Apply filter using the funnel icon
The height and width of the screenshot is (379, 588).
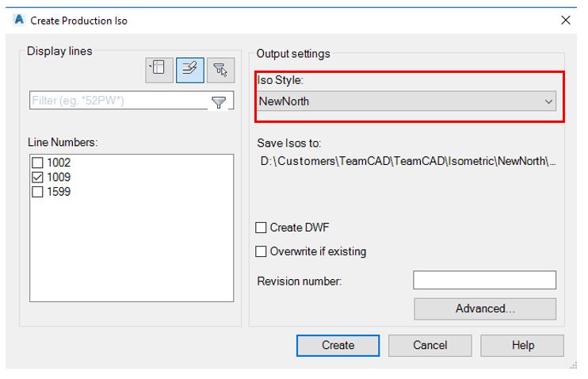tap(219, 101)
